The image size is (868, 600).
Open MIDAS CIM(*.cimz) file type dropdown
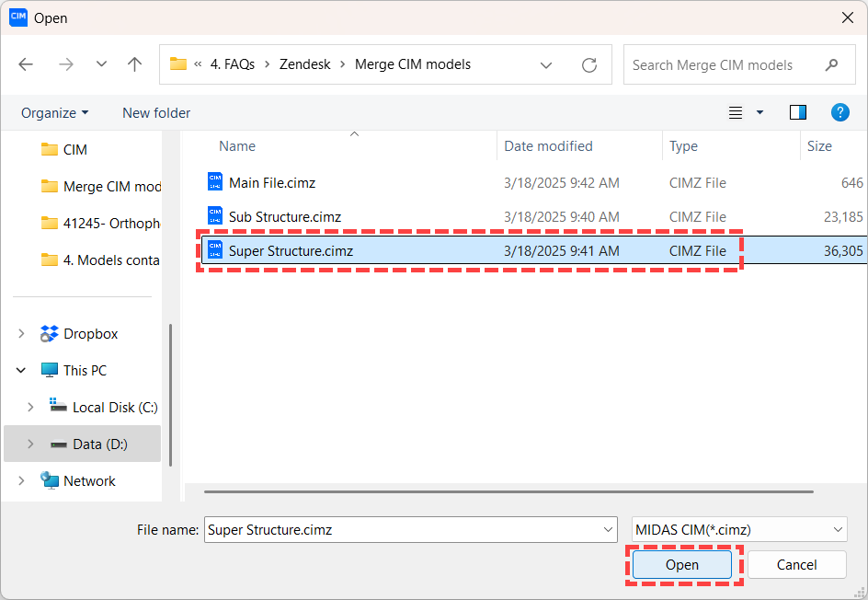coord(739,530)
